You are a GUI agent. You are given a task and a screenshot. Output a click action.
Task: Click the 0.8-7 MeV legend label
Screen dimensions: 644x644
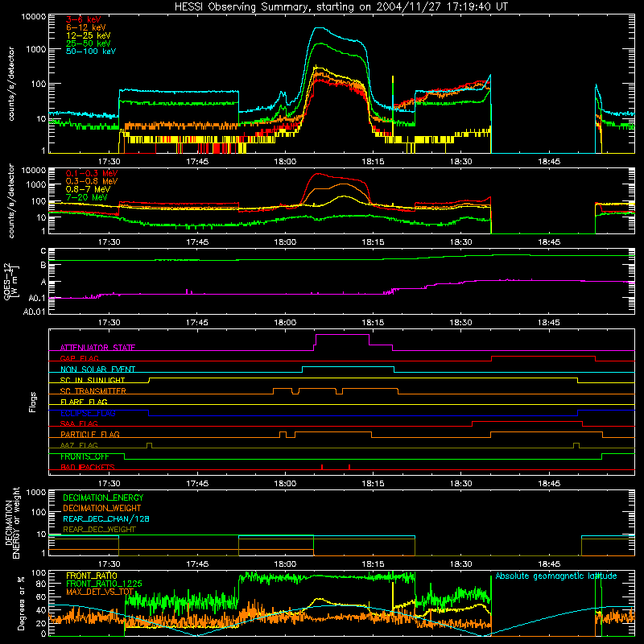coord(88,189)
